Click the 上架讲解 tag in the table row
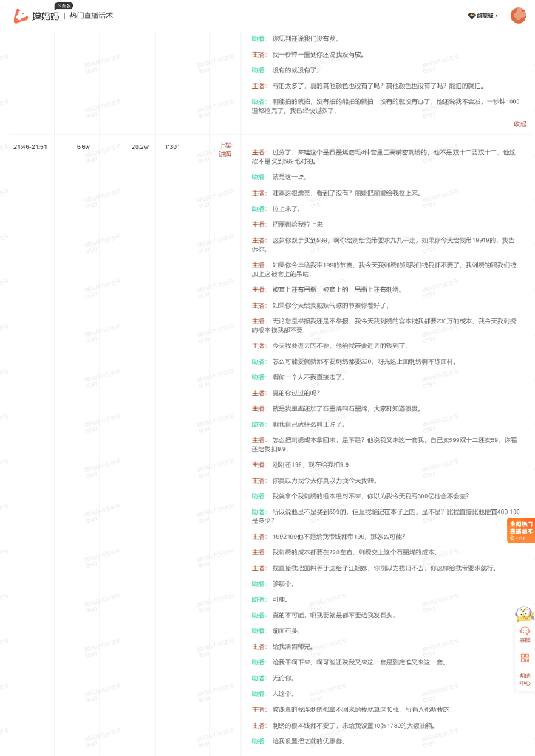 point(225,150)
